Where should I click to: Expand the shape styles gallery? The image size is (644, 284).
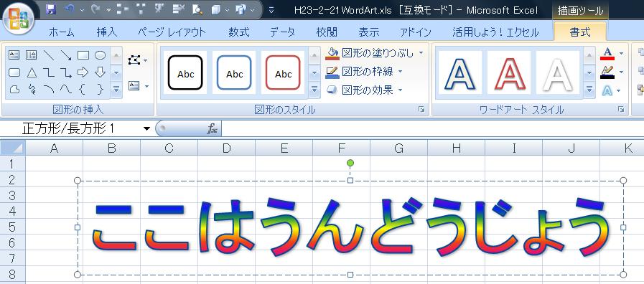click(314, 89)
